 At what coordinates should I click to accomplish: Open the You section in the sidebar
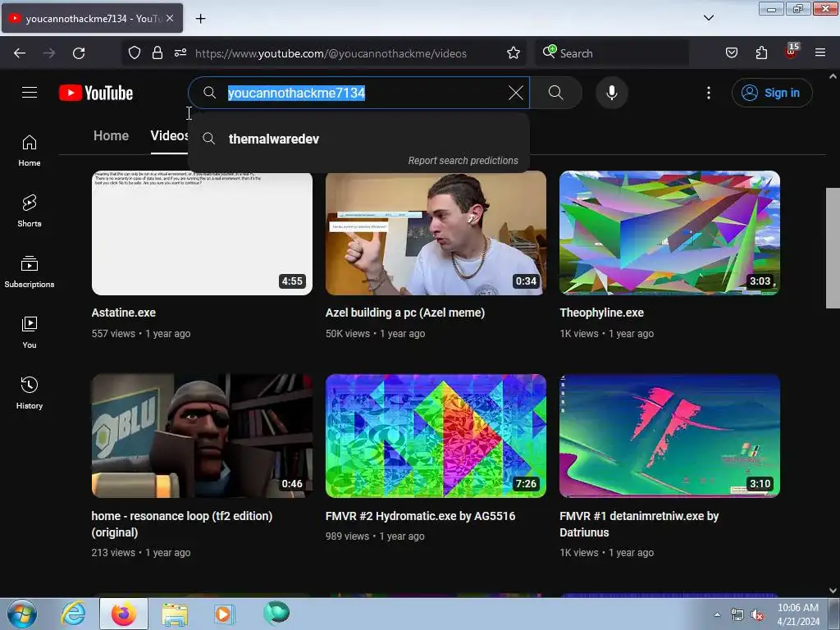[x=30, y=333]
